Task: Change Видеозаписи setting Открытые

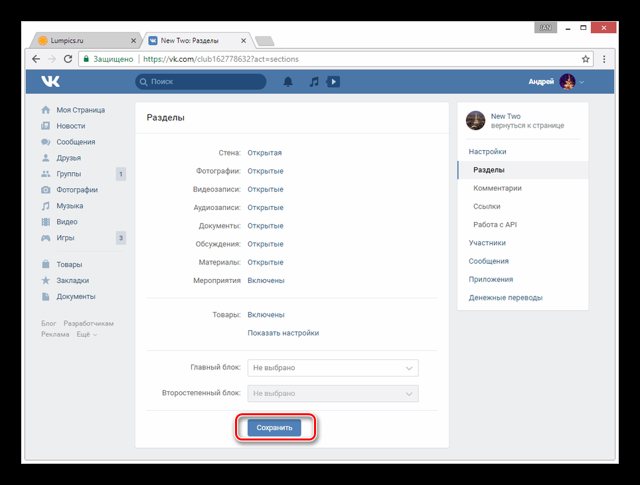Action: coord(265,189)
